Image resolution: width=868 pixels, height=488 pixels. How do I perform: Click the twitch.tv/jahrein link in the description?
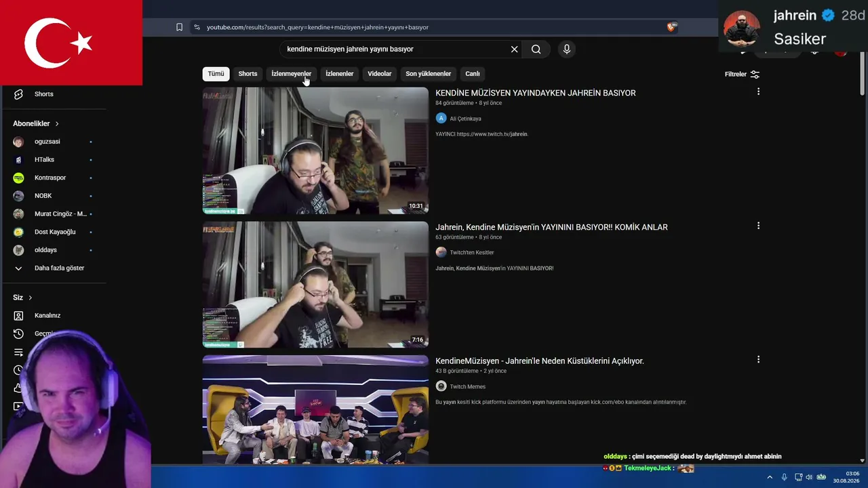click(492, 134)
